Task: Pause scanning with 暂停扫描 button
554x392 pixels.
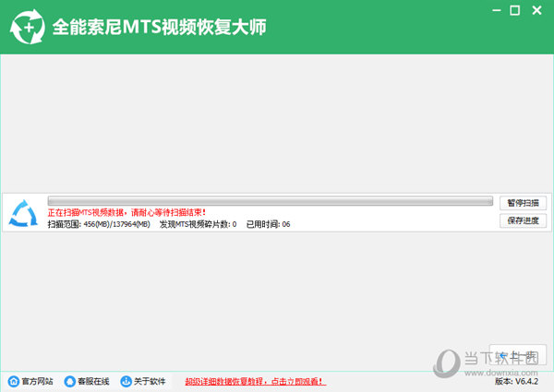Action: tap(523, 203)
